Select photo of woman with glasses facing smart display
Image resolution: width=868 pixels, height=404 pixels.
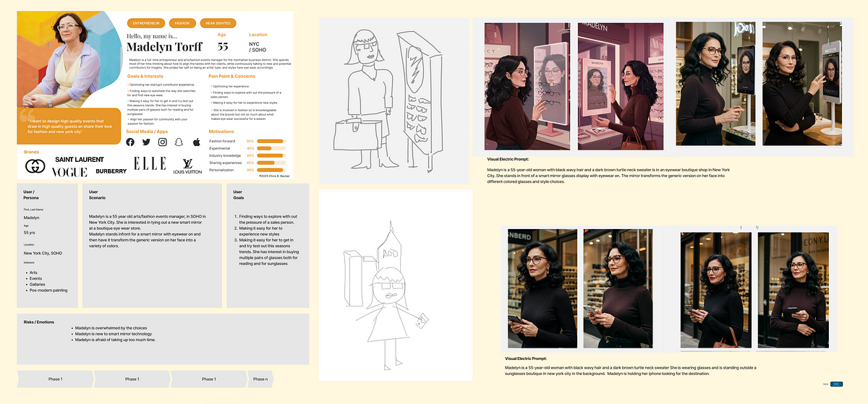click(716, 85)
